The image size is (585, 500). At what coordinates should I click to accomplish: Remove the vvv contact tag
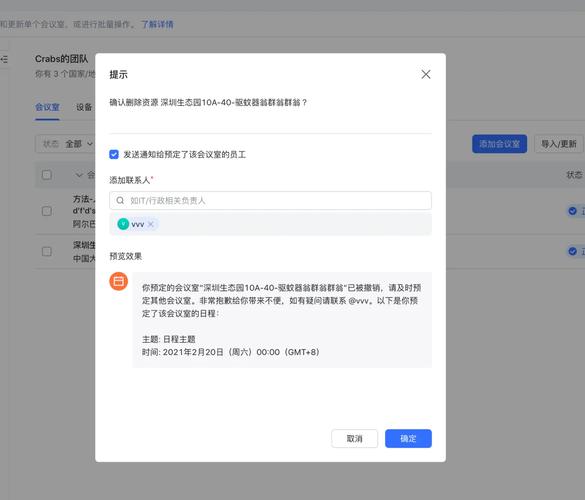(x=151, y=224)
